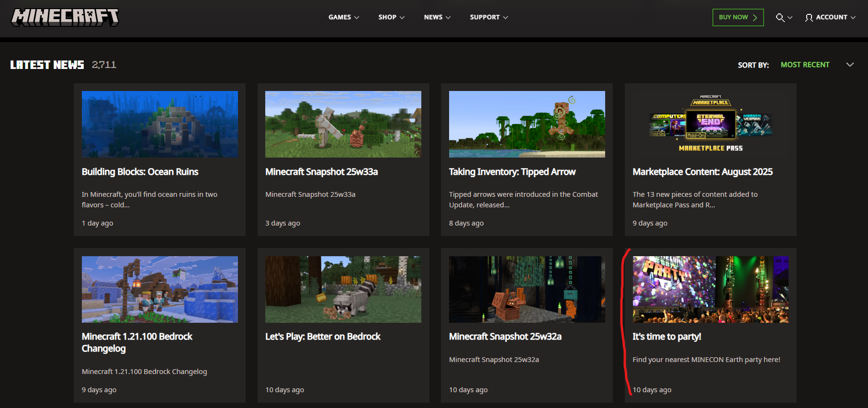Open the Shop menu
The image size is (868, 408).
(x=391, y=17)
